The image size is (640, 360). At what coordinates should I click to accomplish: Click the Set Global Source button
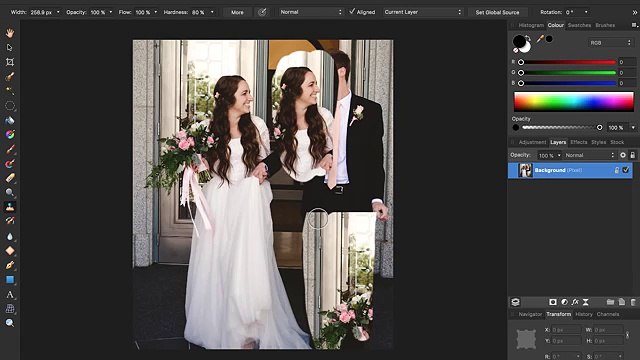pyautogui.click(x=497, y=12)
